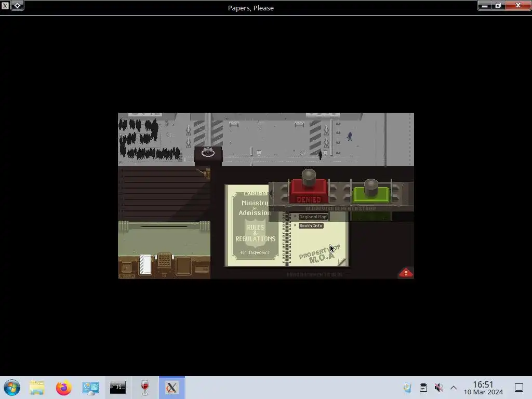Turn the rulebook page corner
This screenshot has height=399, width=532.
[342, 262]
